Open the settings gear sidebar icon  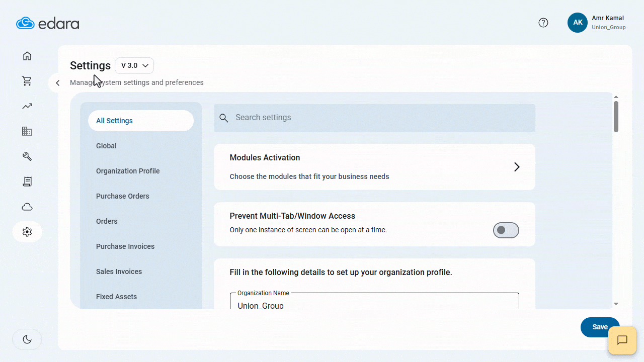tap(27, 232)
